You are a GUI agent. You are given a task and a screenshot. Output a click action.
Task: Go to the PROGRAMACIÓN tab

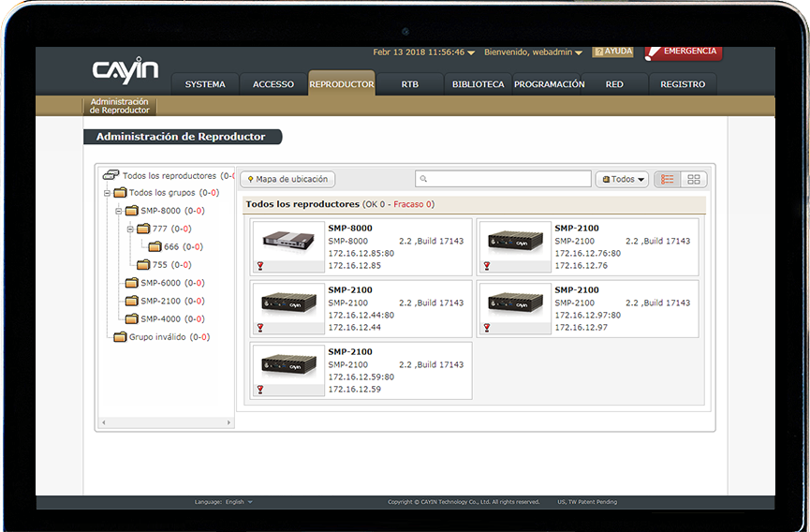click(x=549, y=84)
